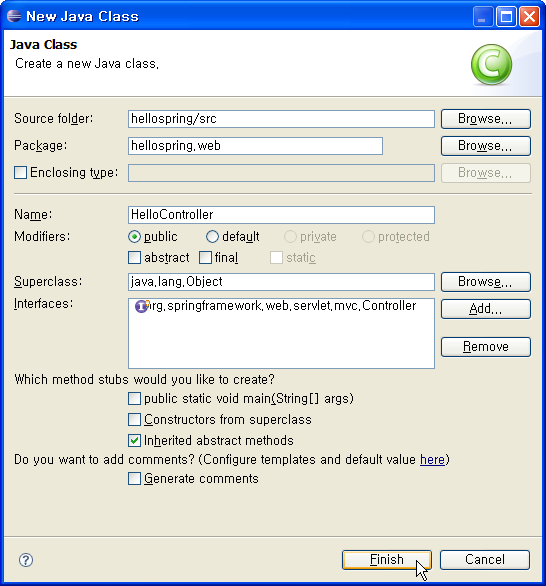Click the Eclipse icon in title bar
The width and height of the screenshot is (546, 586).
coord(14,16)
